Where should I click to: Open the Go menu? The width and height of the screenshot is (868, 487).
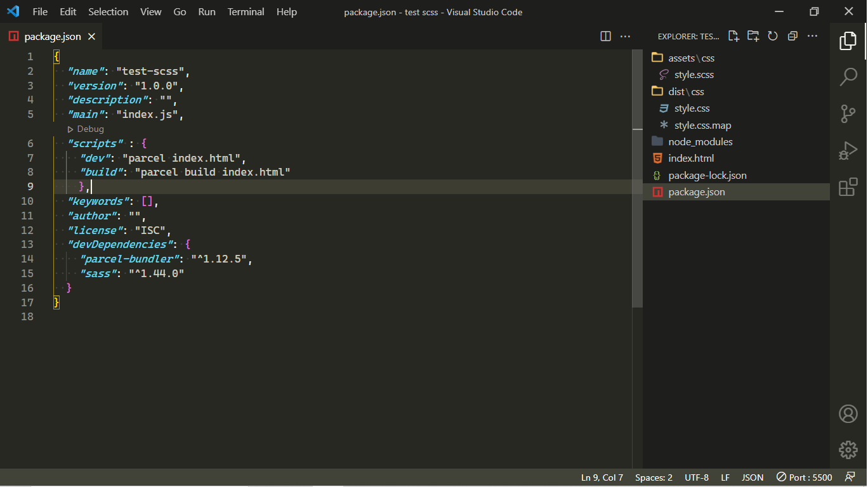click(x=180, y=12)
